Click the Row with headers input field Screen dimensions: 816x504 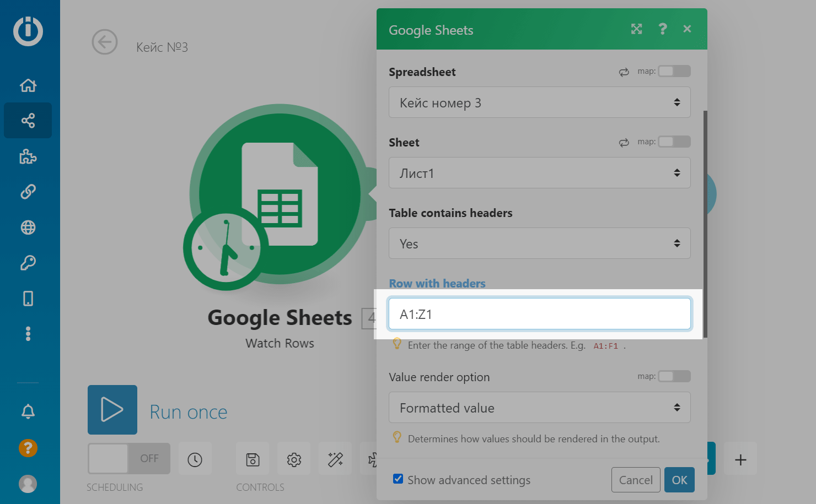pyautogui.click(x=539, y=314)
